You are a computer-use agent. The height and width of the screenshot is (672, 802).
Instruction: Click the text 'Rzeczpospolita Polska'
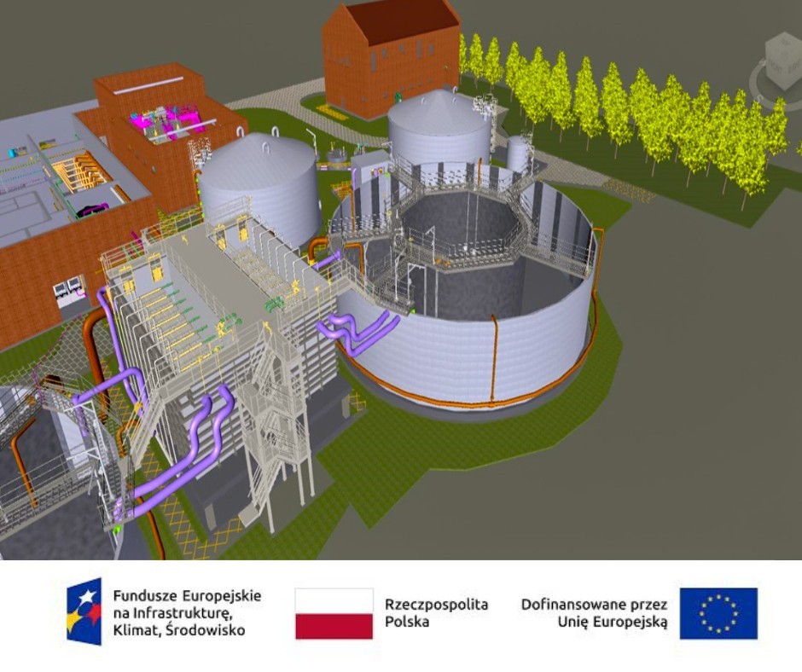[436, 612]
